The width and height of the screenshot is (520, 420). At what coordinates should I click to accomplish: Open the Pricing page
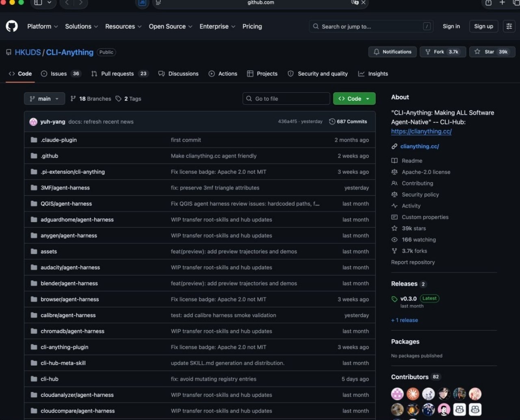tap(252, 26)
